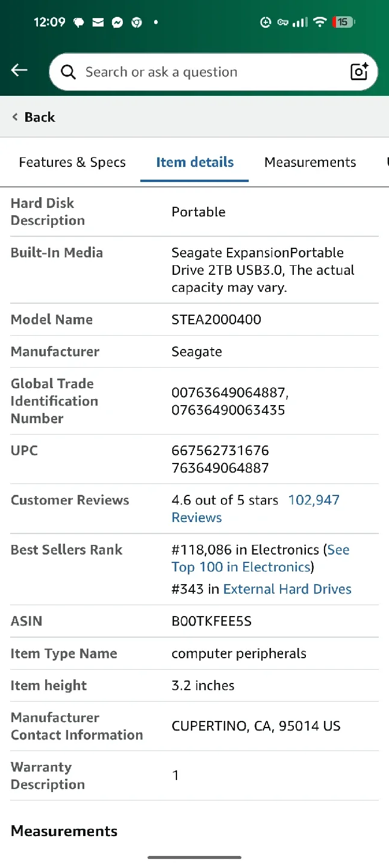Tap the clock in the status bar
Image resolution: width=389 pixels, height=868 pixels.
pyautogui.click(x=49, y=22)
